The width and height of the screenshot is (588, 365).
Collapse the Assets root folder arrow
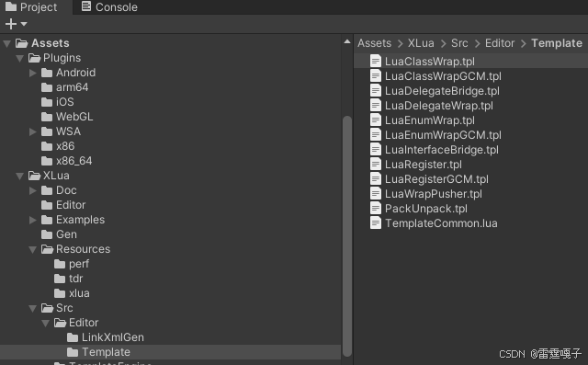point(6,43)
